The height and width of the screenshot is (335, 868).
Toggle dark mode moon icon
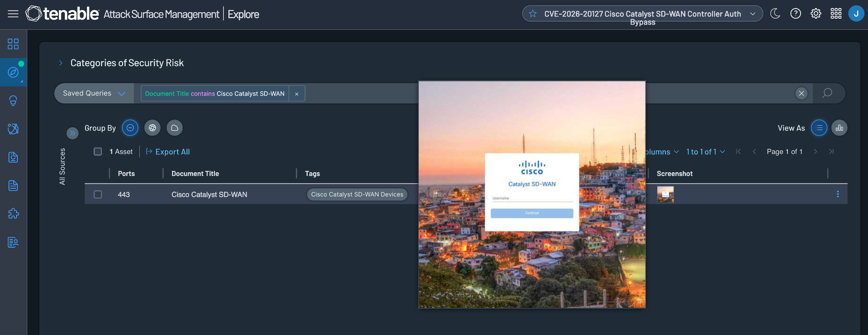775,14
